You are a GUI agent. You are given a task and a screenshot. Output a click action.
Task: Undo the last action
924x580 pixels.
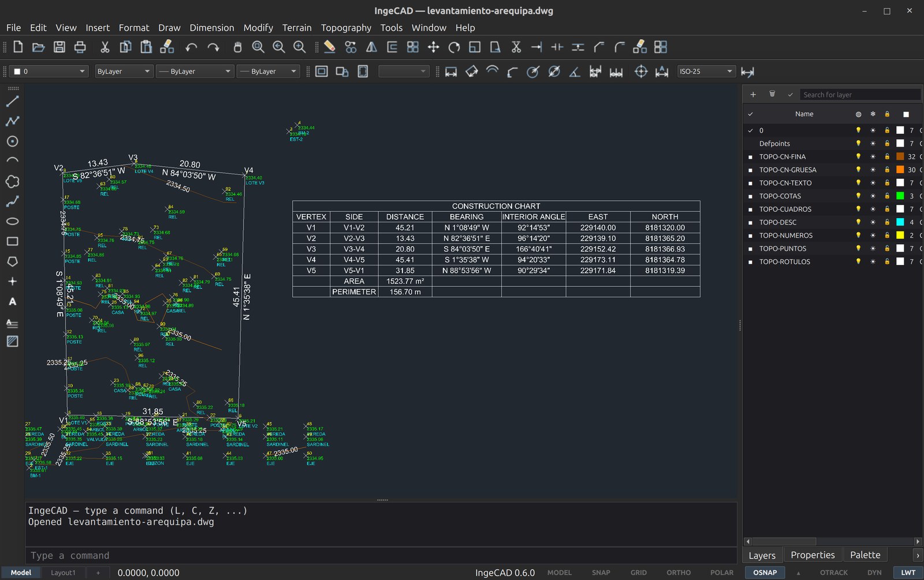click(191, 47)
